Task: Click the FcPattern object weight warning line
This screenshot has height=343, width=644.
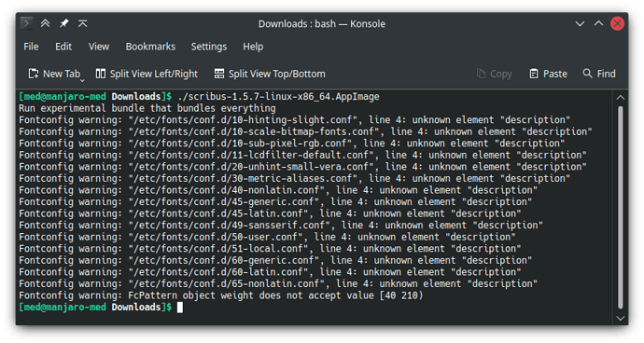Action: (x=221, y=295)
